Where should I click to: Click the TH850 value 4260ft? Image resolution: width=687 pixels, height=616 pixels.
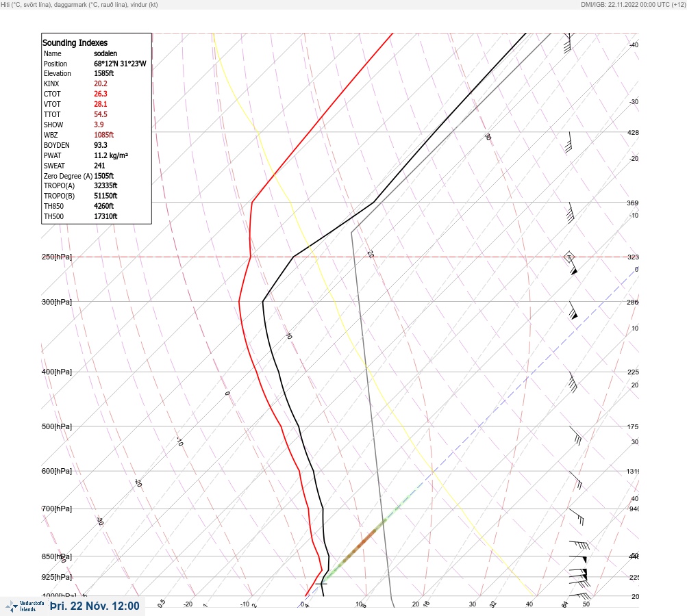[x=104, y=206]
